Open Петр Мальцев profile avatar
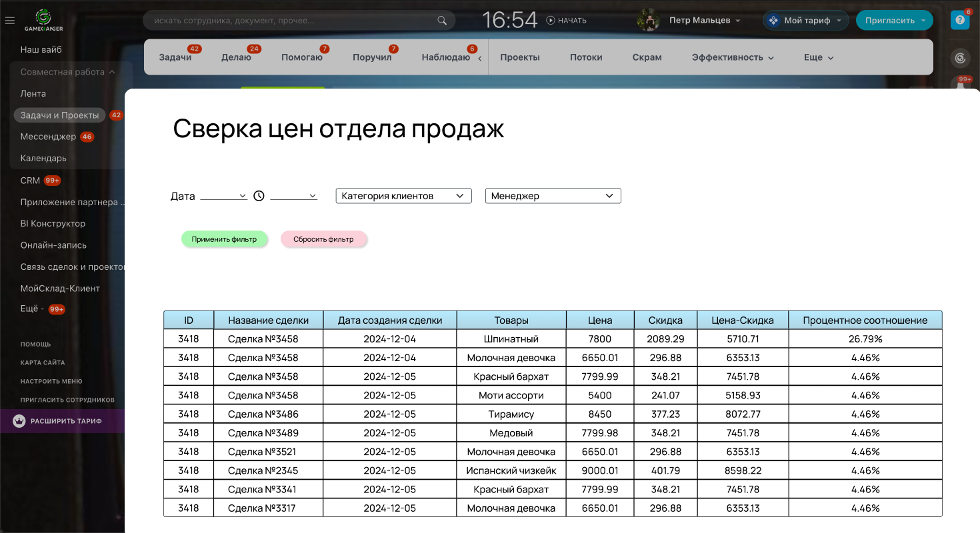 648,21
